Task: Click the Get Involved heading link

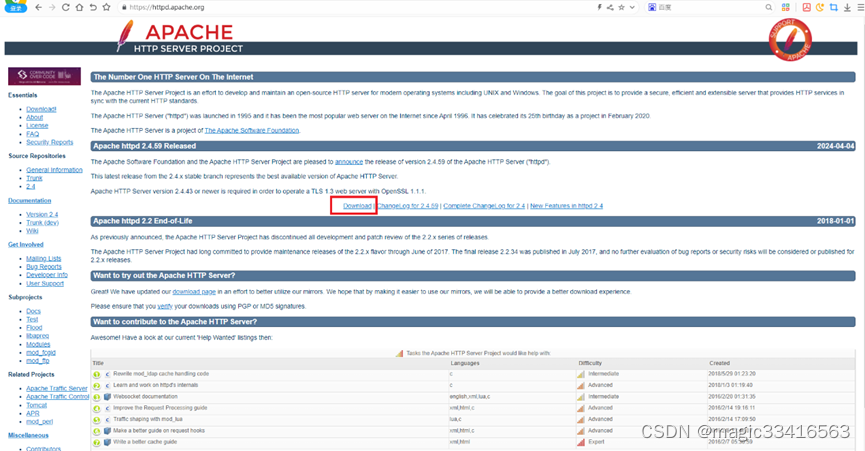Action: pos(26,245)
